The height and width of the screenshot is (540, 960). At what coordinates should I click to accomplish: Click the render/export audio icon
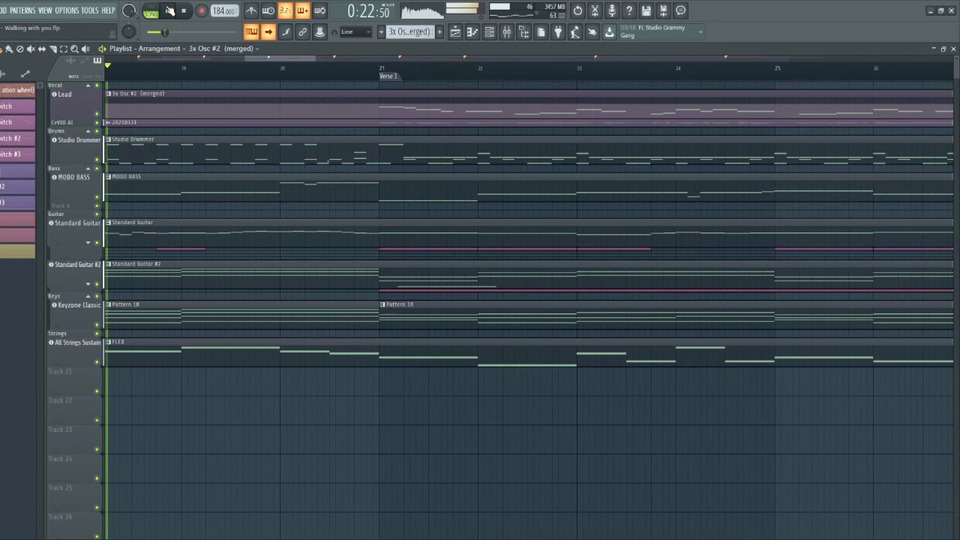pos(663,11)
